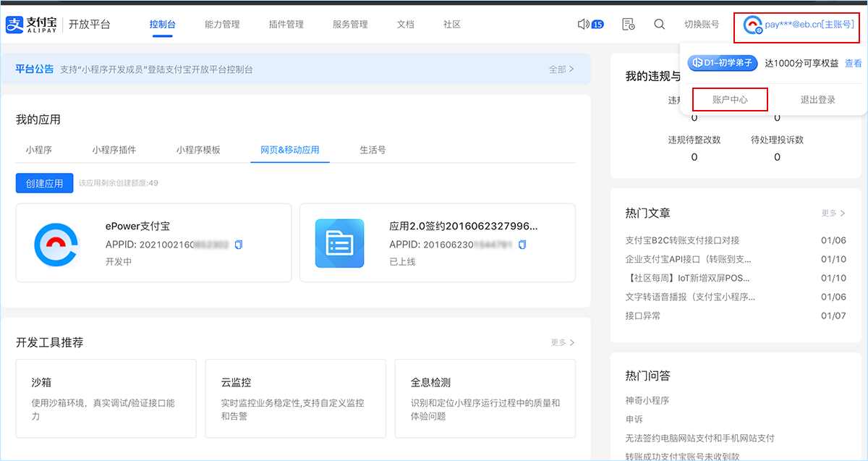Viewport: 868px width, 461px height.
Task: Open article 文字转语音播报
Action: [x=691, y=297]
